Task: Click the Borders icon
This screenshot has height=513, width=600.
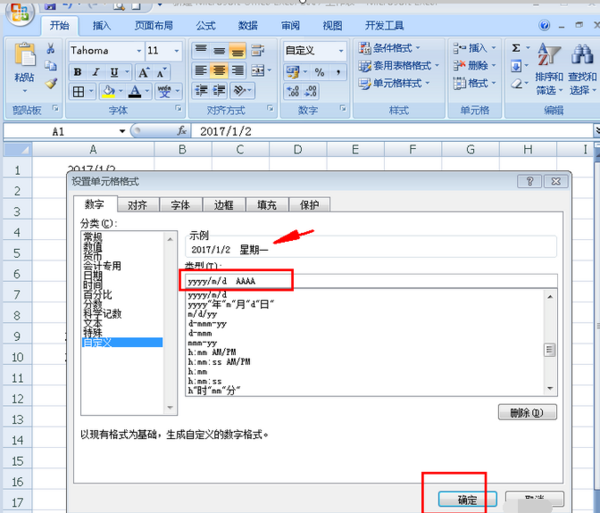Action: [78, 91]
